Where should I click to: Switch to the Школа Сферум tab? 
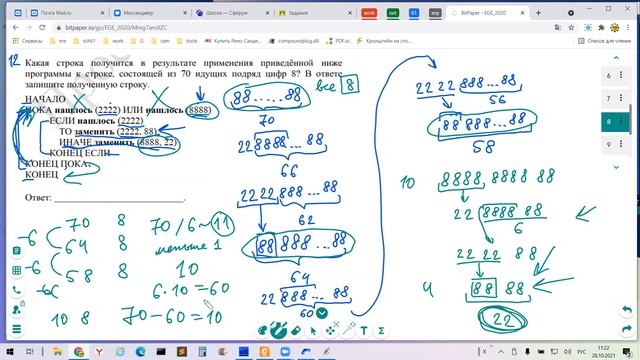point(233,13)
